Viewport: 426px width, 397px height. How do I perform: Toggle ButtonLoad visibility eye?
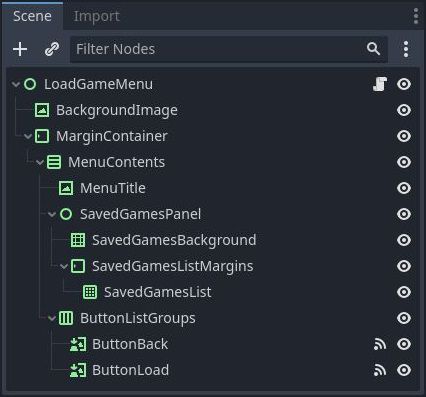tap(404, 370)
